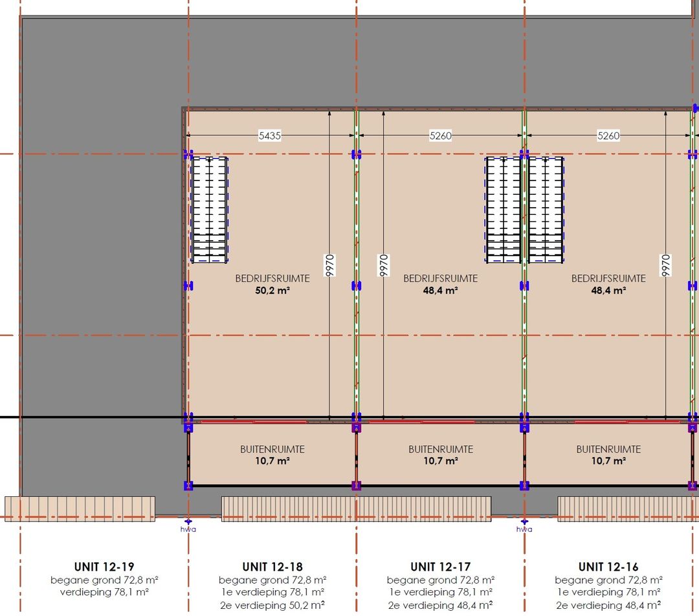Viewport: 699px width, 616px height.
Task: Click the UNIT 12-19 verdieping 78,1 m² line
Action: (x=105, y=592)
